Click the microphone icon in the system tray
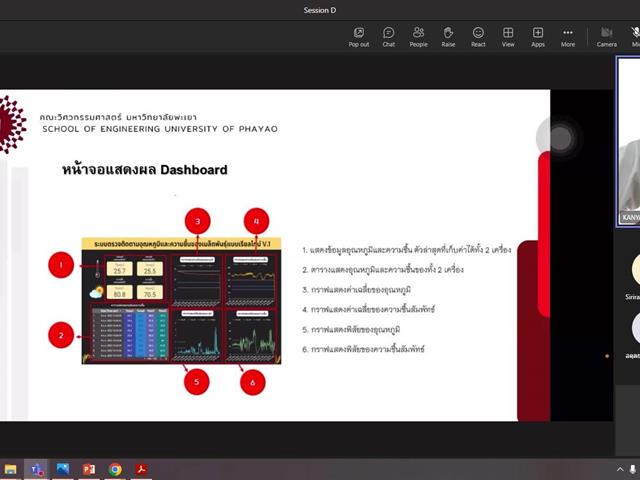This screenshot has width=640, height=480. [x=633, y=469]
